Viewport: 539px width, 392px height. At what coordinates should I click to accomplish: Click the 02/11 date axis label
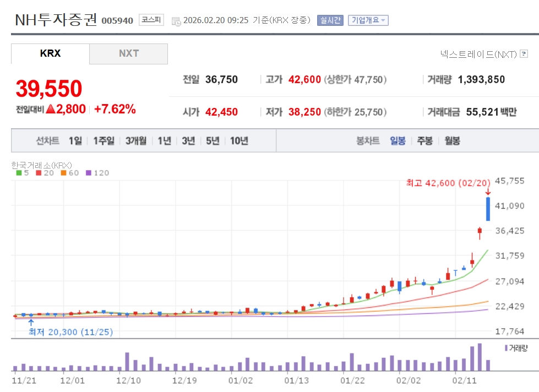[x=465, y=380]
